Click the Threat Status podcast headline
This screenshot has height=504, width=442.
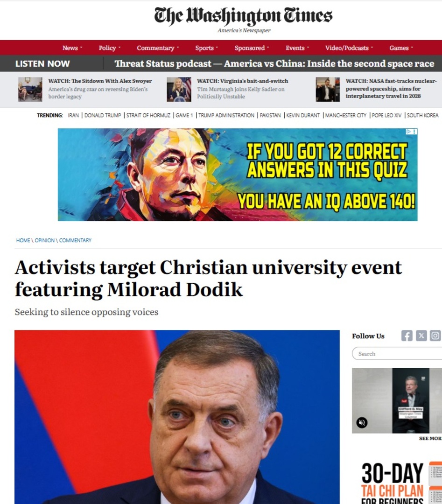[274, 63]
